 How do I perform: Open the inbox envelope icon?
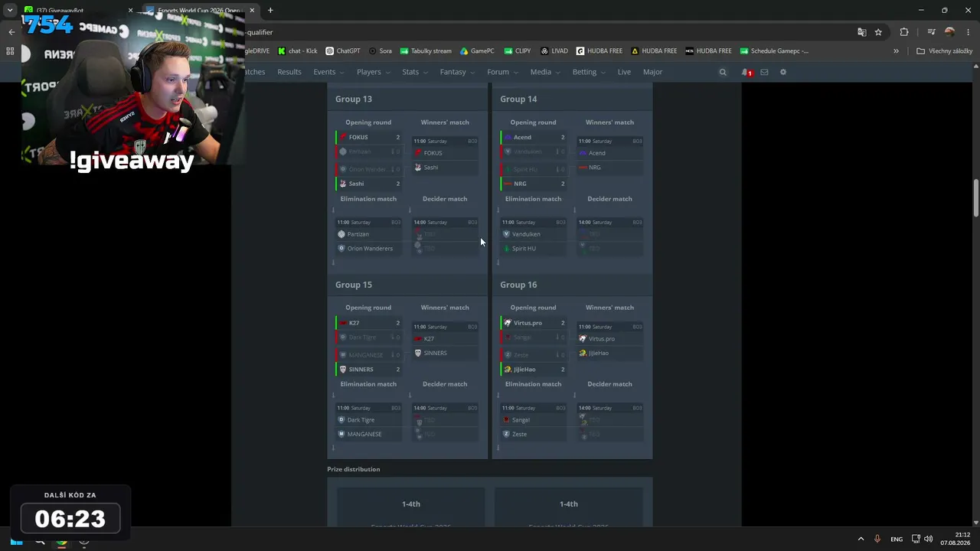coord(764,72)
